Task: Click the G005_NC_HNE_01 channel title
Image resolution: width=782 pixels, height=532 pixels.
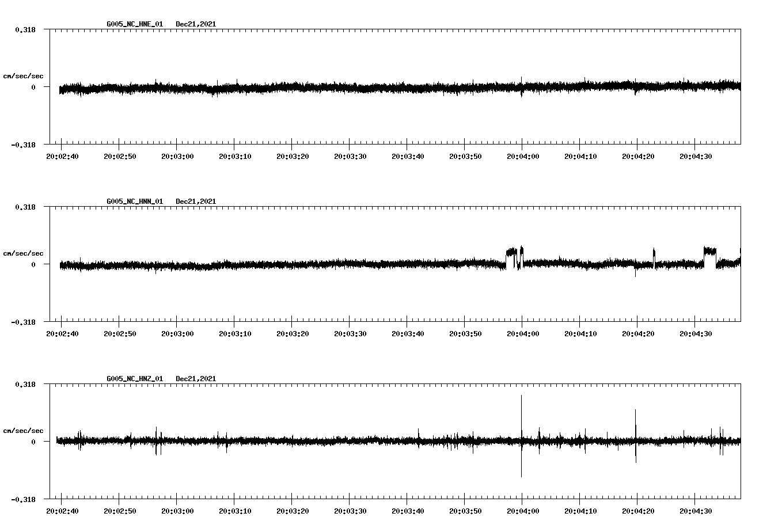Action: coord(135,24)
